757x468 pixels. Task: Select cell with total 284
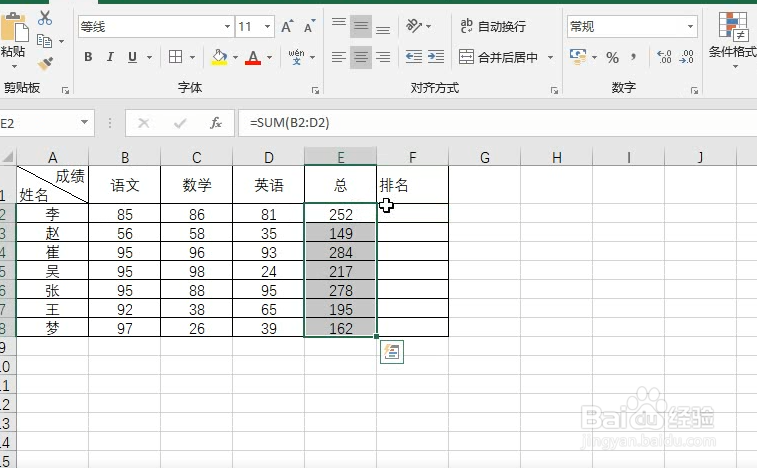pos(340,252)
